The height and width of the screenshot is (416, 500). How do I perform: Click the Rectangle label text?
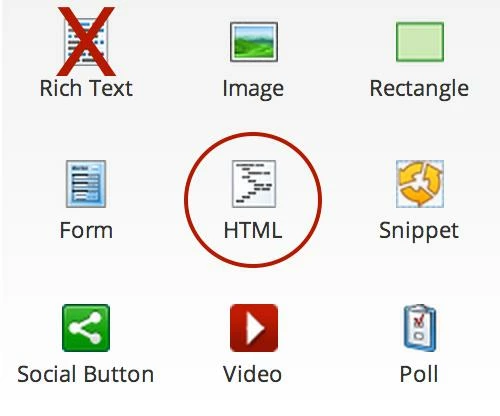419,89
